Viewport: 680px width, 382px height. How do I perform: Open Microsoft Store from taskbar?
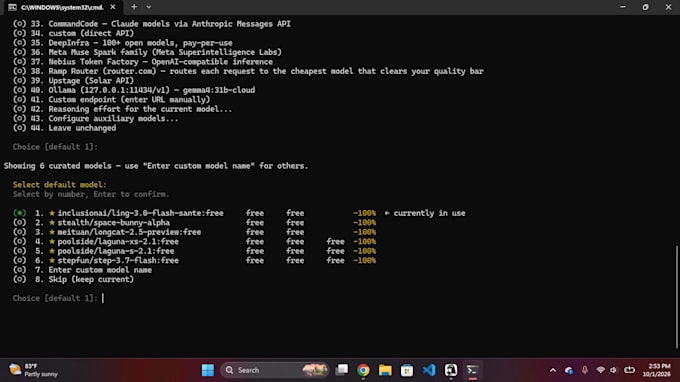pyautogui.click(x=407, y=370)
